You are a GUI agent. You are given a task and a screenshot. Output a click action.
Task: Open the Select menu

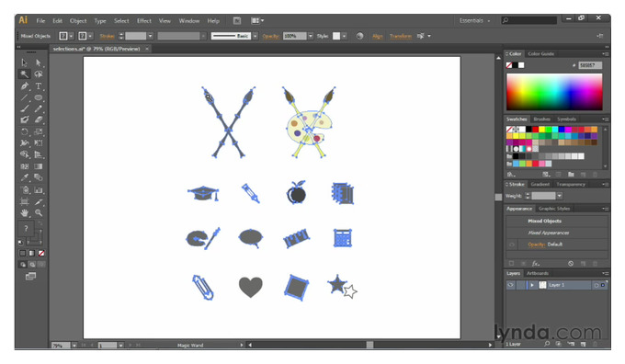pos(121,21)
